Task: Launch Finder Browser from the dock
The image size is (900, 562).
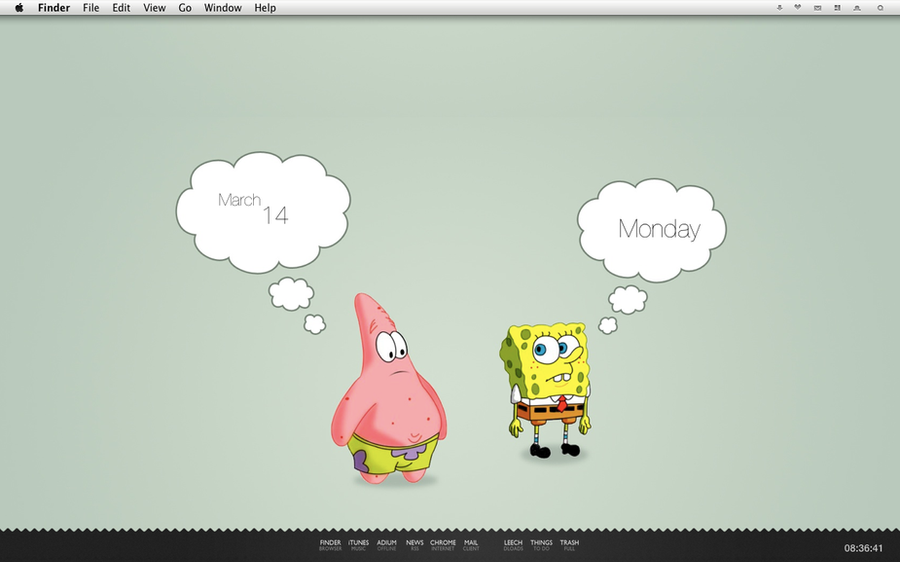Action: point(330,545)
